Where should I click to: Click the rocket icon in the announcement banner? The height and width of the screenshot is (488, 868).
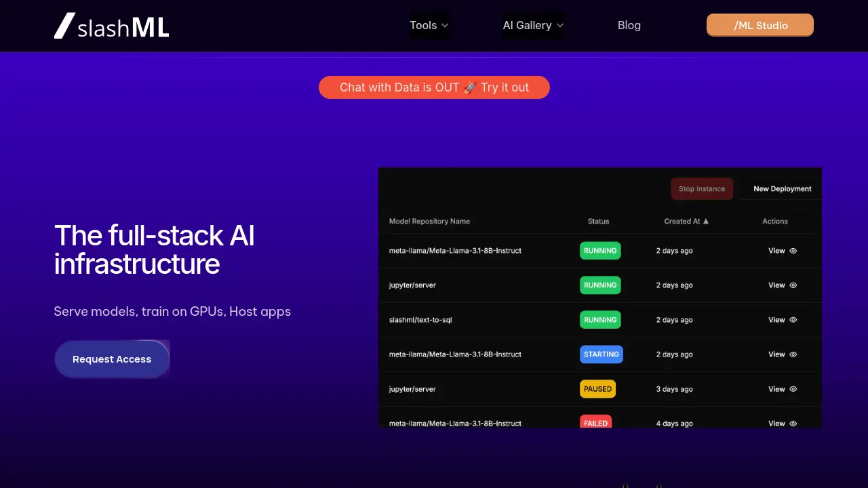pyautogui.click(x=469, y=87)
